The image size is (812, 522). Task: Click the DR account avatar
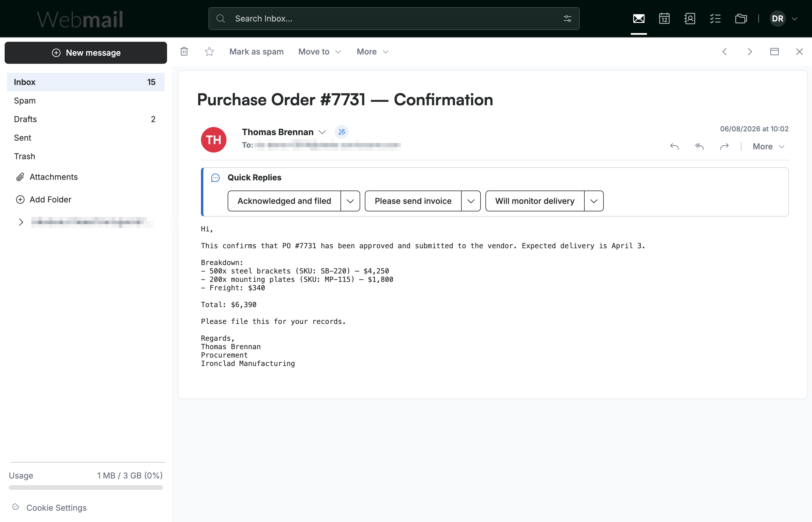[777, 19]
